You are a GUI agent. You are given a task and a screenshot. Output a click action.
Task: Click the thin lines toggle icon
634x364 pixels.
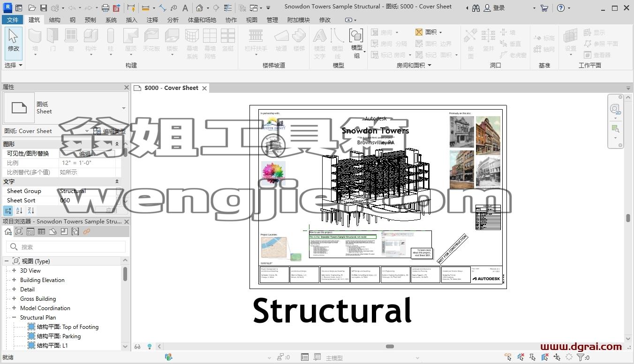(227, 8)
